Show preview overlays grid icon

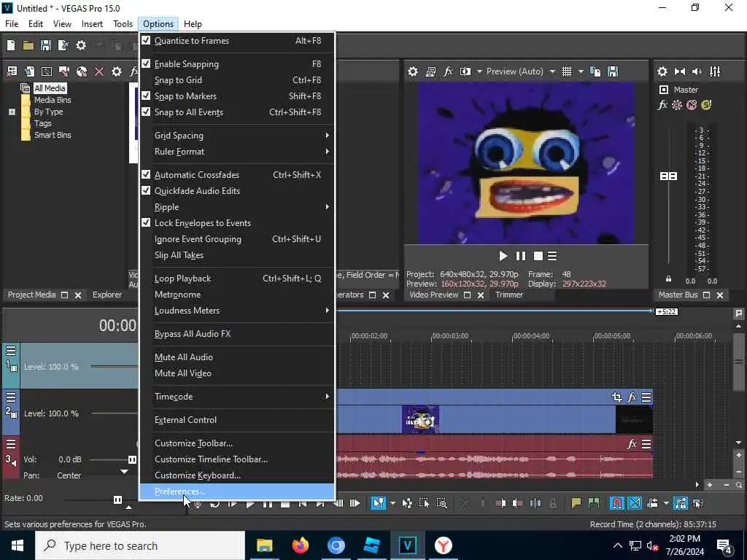pos(566,71)
